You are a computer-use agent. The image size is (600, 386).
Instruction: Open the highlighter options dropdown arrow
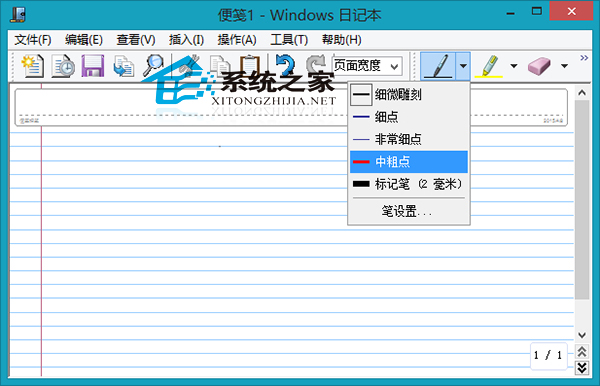click(514, 66)
